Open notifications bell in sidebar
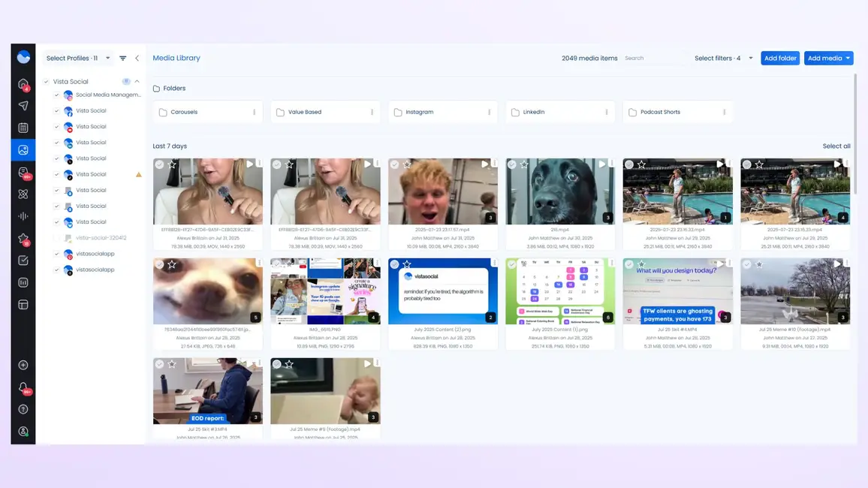This screenshot has width=868, height=488. coord(23,387)
